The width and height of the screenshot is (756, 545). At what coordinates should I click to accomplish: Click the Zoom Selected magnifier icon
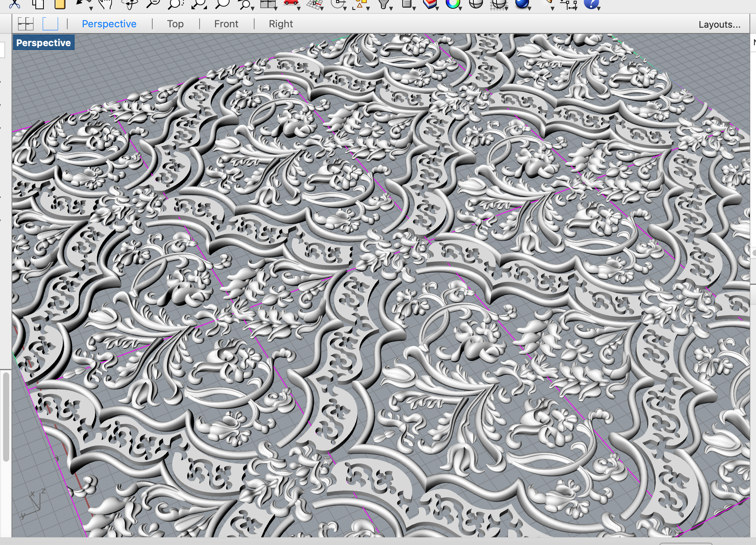tap(222, 4)
